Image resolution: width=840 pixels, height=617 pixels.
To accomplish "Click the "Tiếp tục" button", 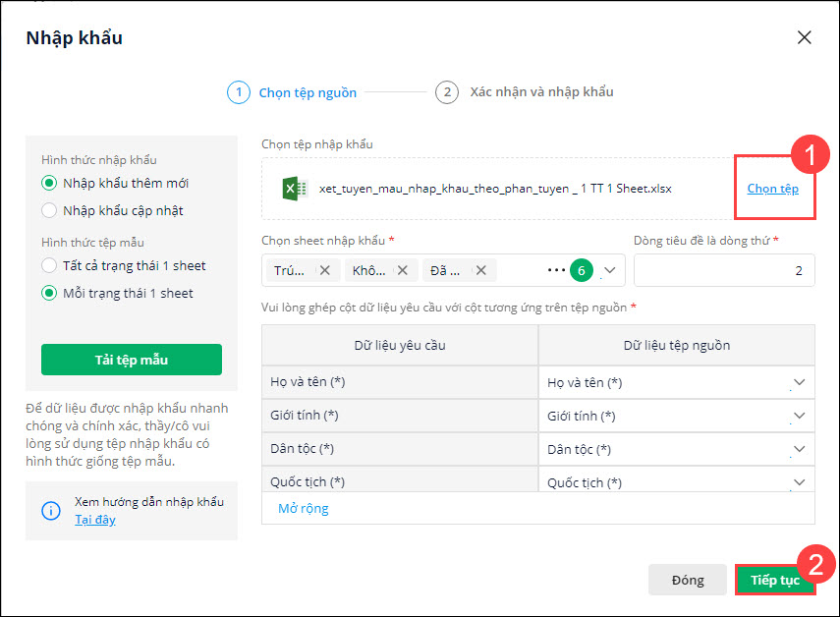I will click(x=775, y=580).
